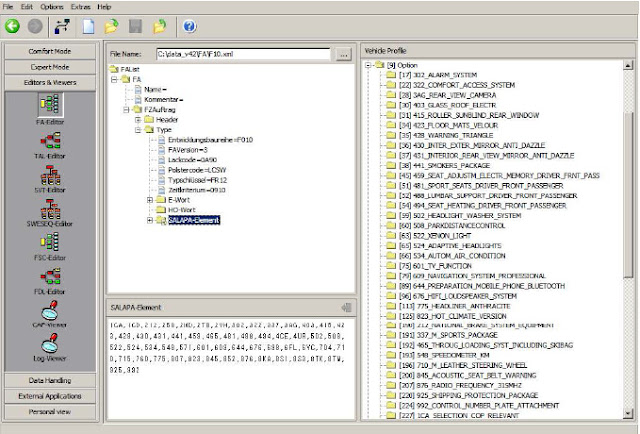Open the Personal view section
The width and height of the screenshot is (640, 434).
50,412
